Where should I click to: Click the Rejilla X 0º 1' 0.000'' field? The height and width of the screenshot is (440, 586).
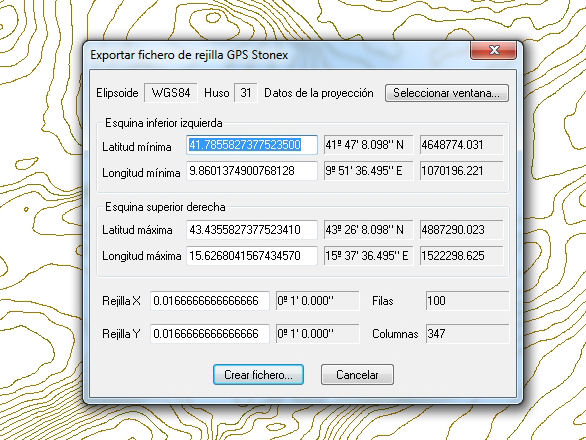pyautogui.click(x=317, y=301)
